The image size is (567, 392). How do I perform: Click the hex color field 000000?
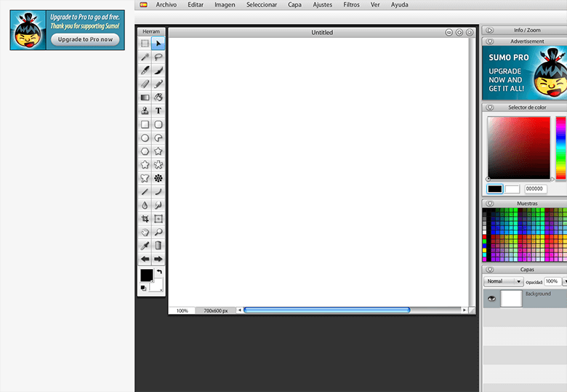coord(536,189)
